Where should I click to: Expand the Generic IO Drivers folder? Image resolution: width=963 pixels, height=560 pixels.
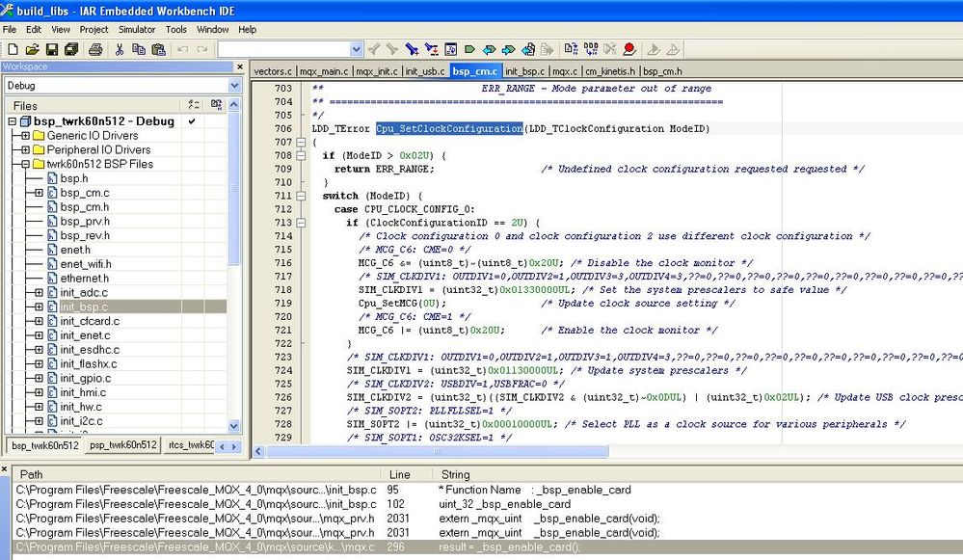25,136
